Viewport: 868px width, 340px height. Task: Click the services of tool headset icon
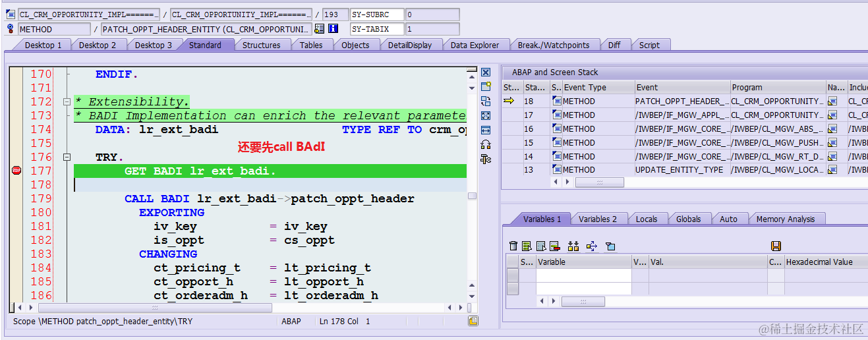[486, 144]
